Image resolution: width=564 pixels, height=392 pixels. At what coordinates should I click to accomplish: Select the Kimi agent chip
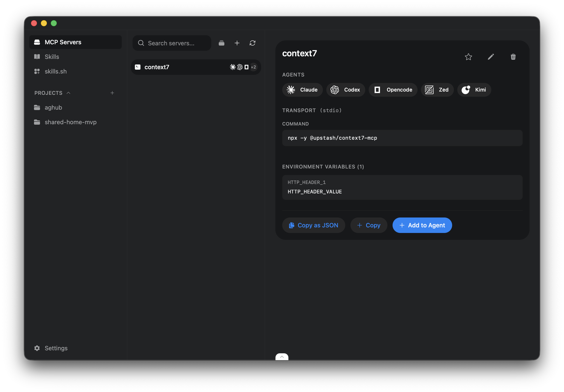click(474, 90)
